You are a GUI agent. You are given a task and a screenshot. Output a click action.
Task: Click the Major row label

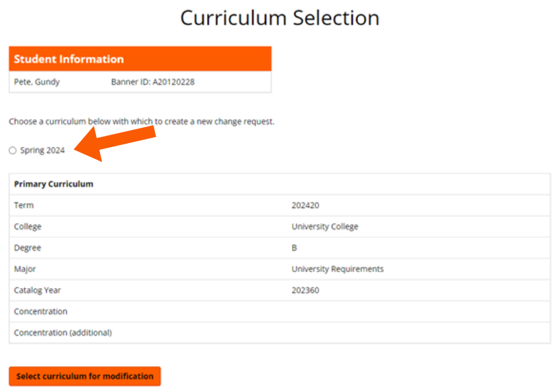point(25,269)
